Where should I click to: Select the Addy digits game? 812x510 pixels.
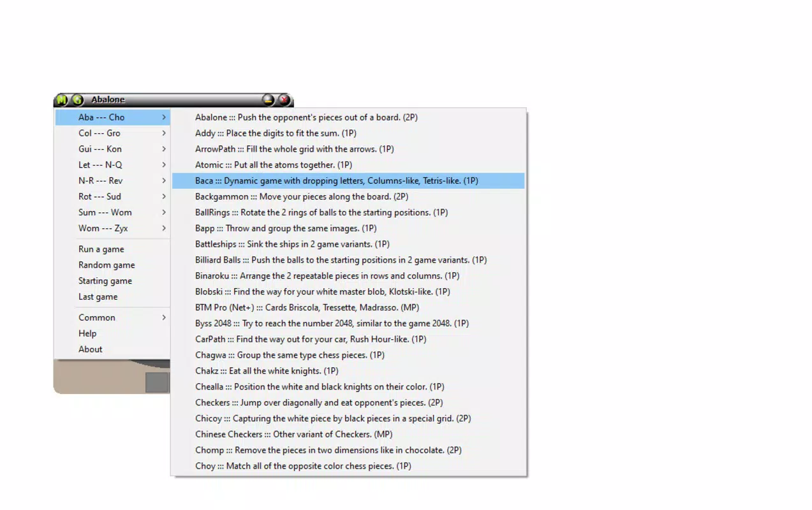(x=348, y=133)
